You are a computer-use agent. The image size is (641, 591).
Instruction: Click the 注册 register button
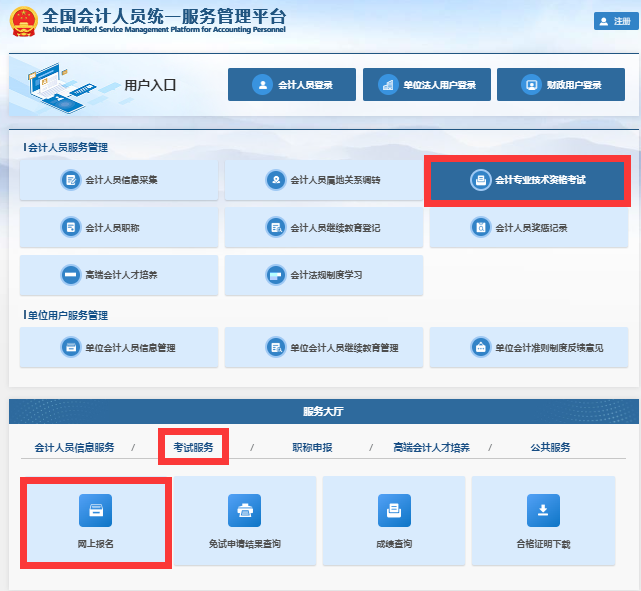click(614, 21)
